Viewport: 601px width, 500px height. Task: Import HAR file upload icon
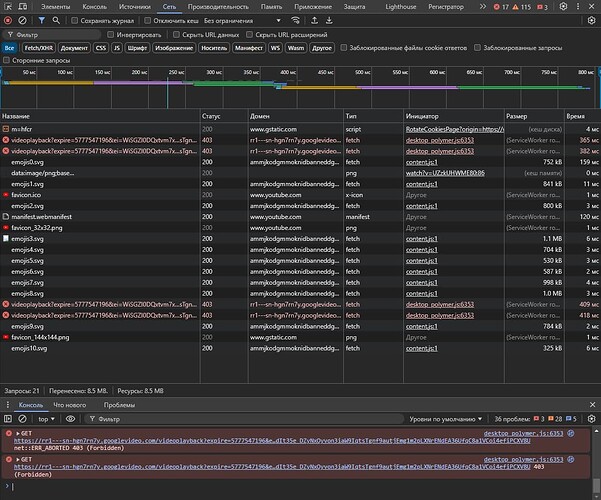(x=314, y=20)
